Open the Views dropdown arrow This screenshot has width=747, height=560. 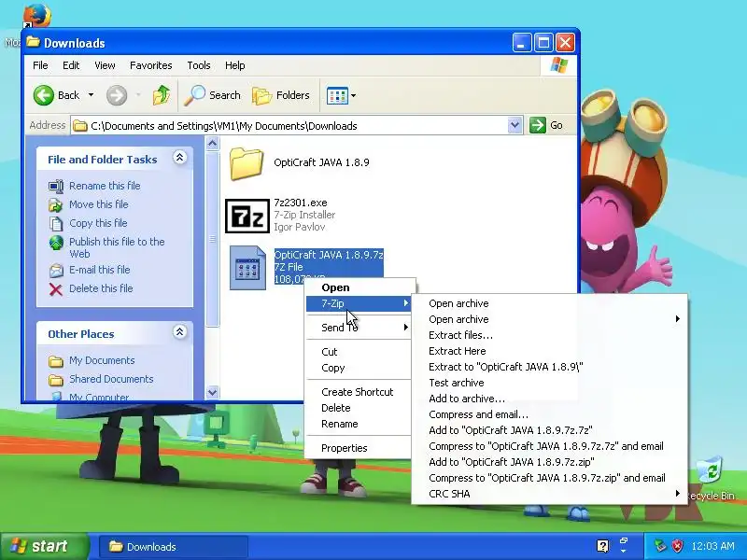tap(354, 96)
